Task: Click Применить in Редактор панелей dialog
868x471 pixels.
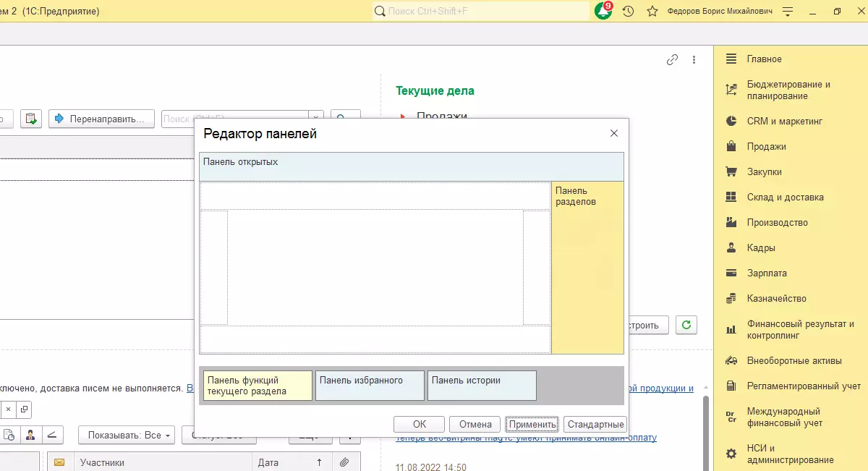Action: (532, 425)
